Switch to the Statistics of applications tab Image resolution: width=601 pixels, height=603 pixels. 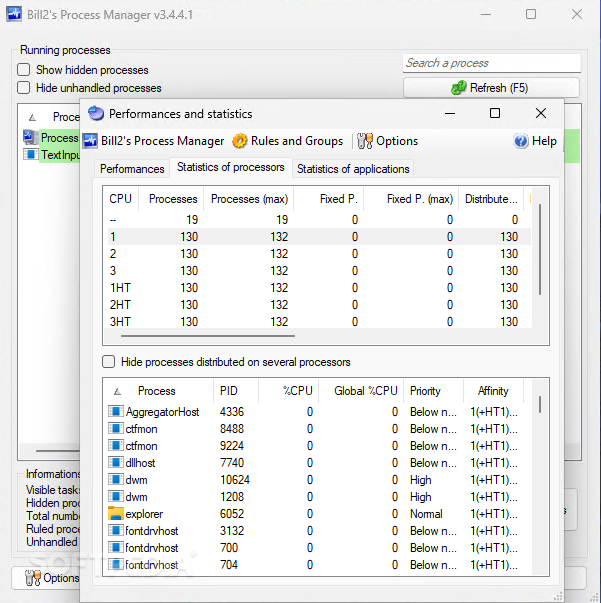click(353, 169)
